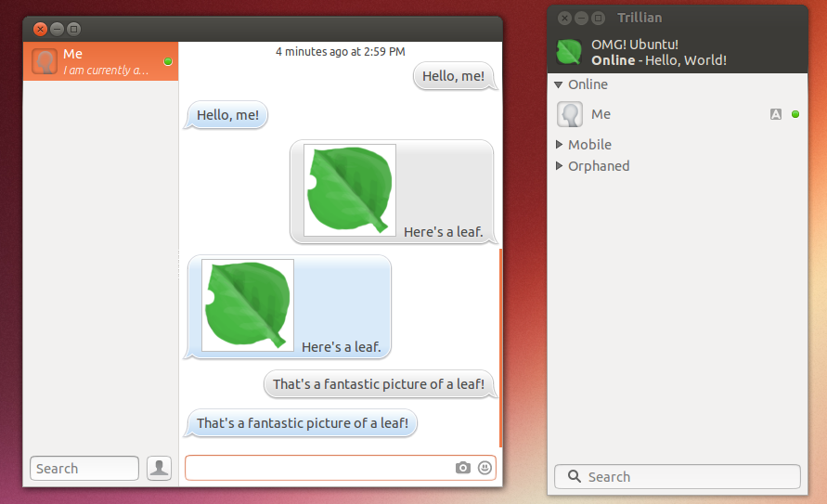
Task: Click the chat history scrollbar
Action: click(x=500, y=348)
